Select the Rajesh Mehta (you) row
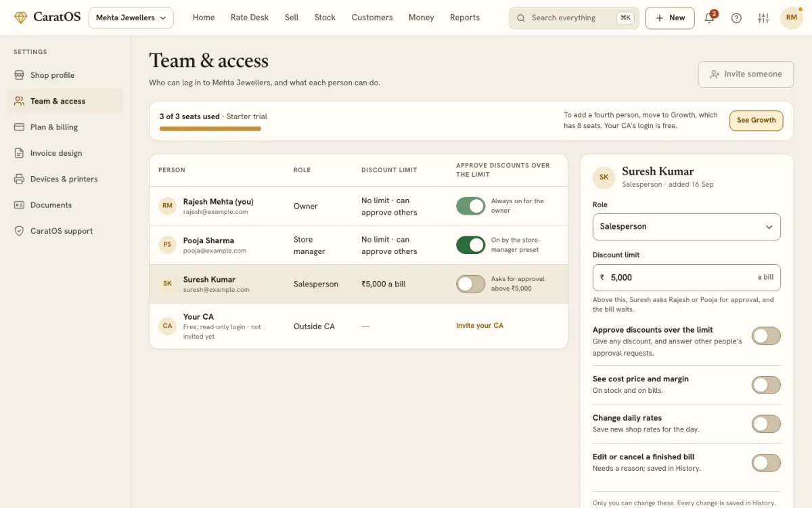Screen dimensions: 812x508 pos(359,206)
